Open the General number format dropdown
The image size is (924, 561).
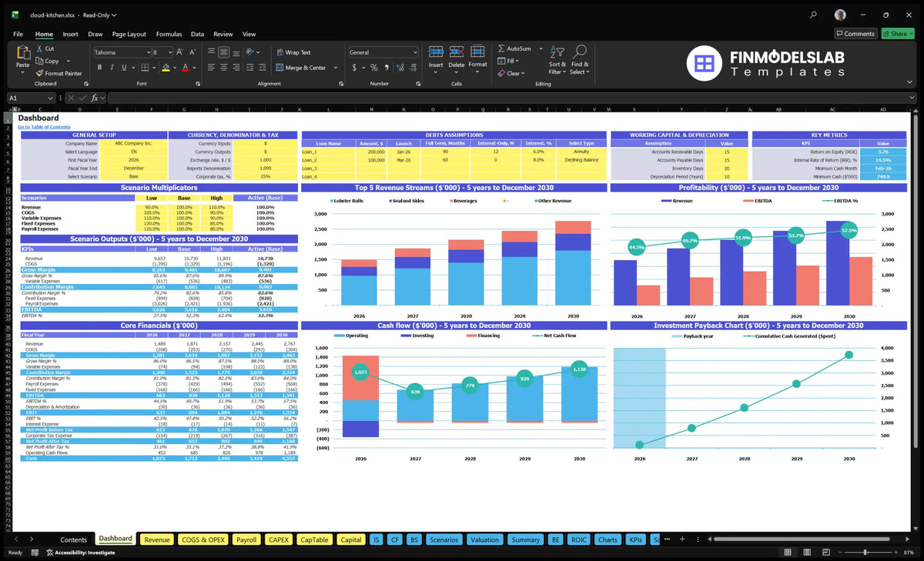click(x=415, y=52)
